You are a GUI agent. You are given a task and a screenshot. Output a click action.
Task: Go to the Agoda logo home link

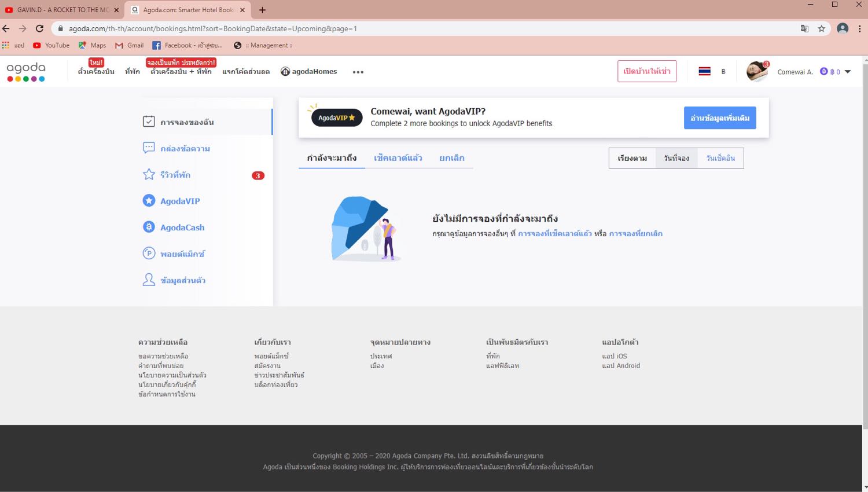tap(26, 72)
